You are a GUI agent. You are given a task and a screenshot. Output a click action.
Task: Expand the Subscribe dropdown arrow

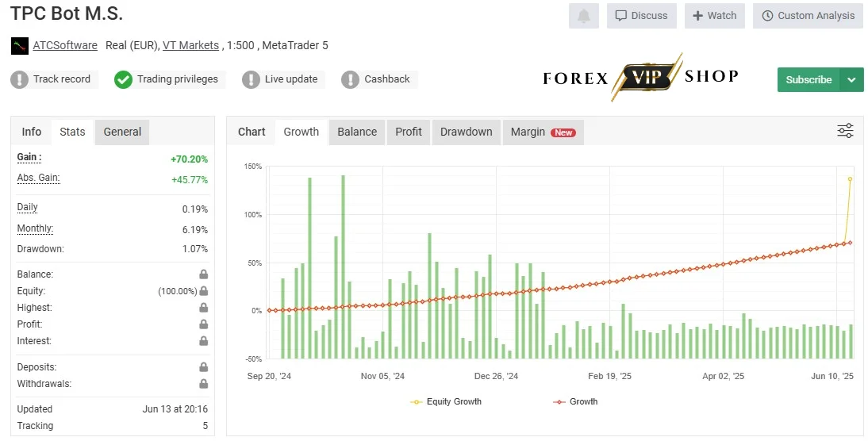tap(851, 79)
